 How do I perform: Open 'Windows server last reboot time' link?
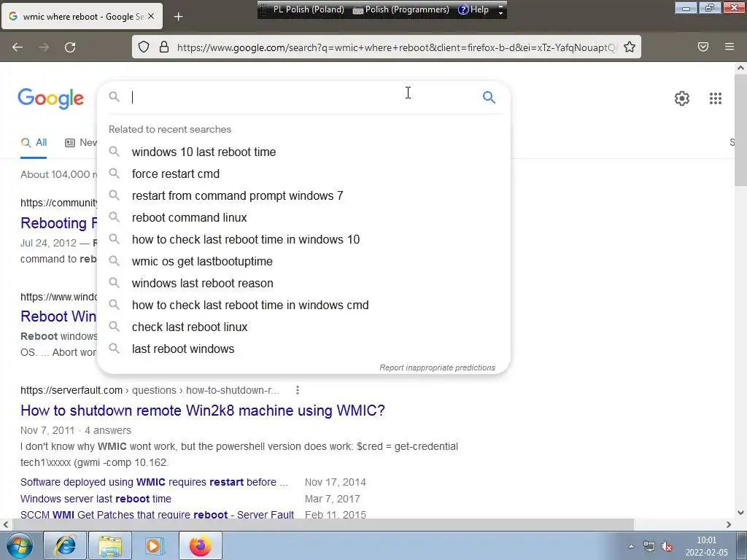96,499
